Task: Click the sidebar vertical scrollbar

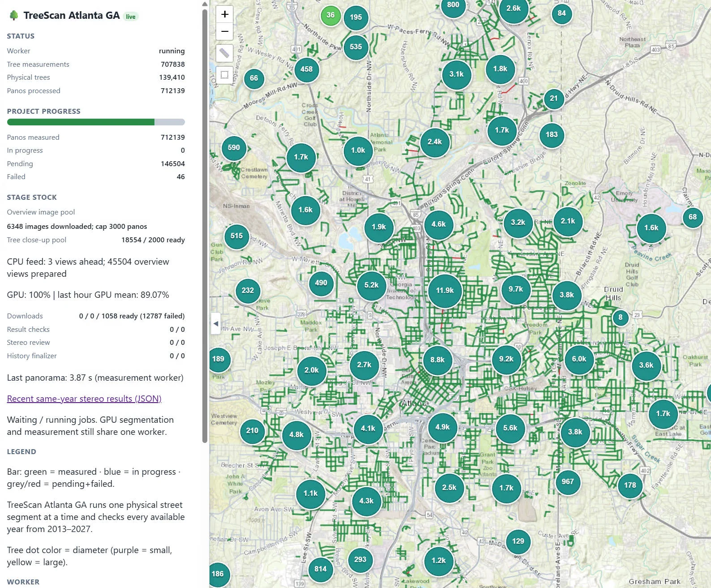Action: pos(205,226)
